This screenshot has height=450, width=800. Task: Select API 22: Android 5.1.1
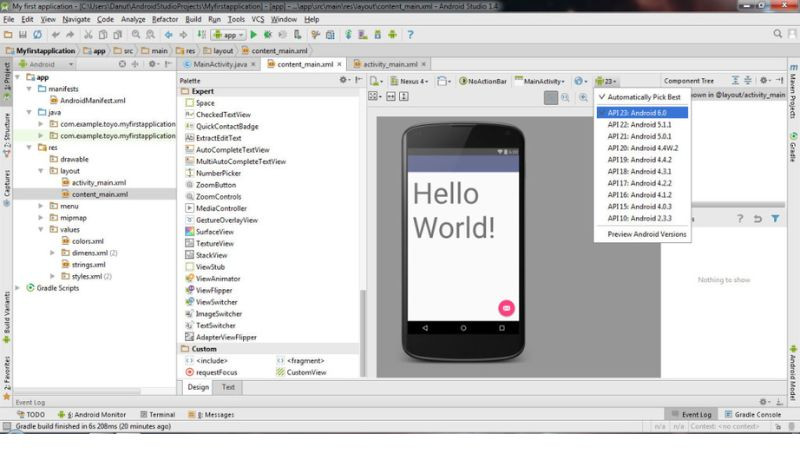coord(642,124)
